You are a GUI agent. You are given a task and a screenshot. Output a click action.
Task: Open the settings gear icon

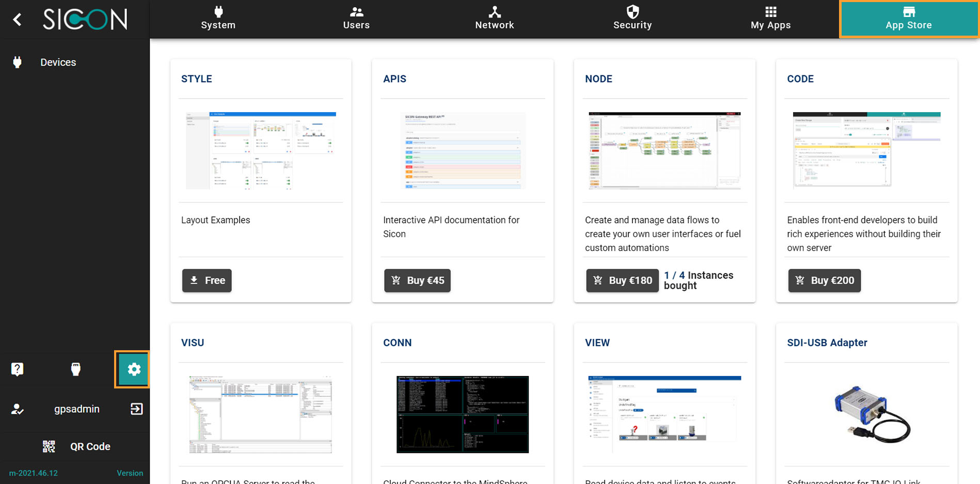click(134, 369)
